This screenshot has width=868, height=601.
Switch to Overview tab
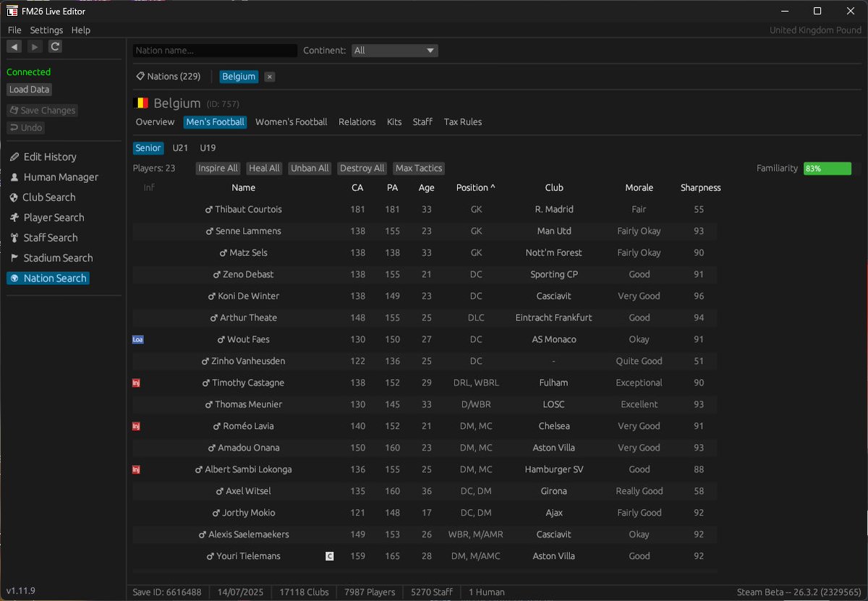point(155,122)
